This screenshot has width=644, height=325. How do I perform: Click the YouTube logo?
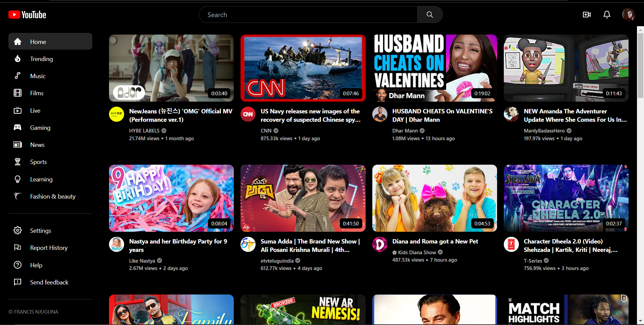[x=27, y=15]
